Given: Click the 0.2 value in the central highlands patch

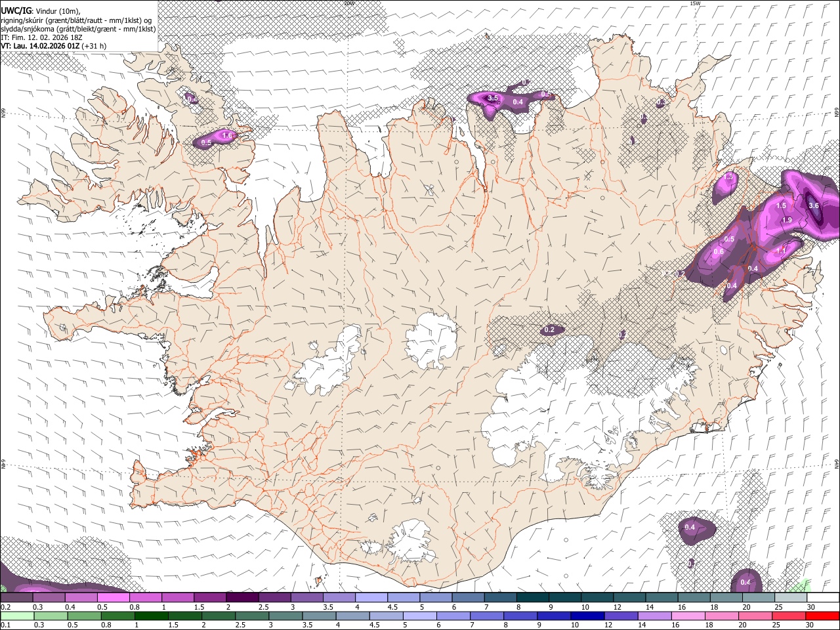Looking at the screenshot, I should click(x=549, y=330).
